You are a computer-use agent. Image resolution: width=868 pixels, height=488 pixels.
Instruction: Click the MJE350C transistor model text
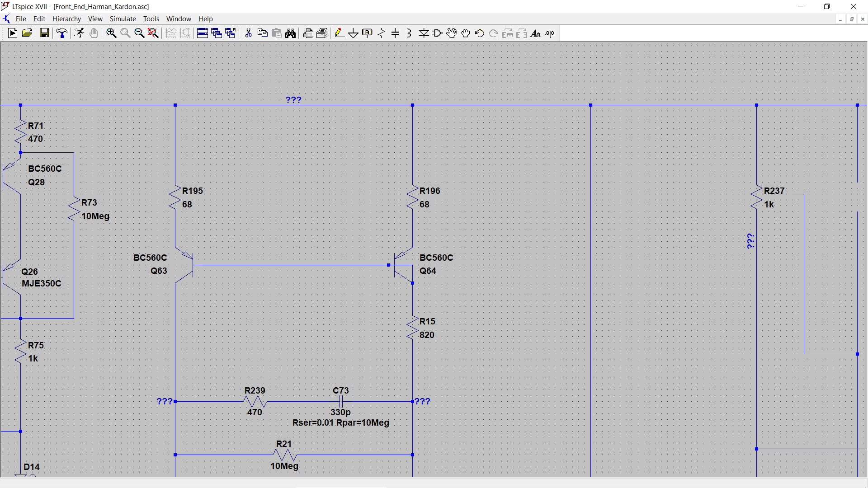click(42, 283)
